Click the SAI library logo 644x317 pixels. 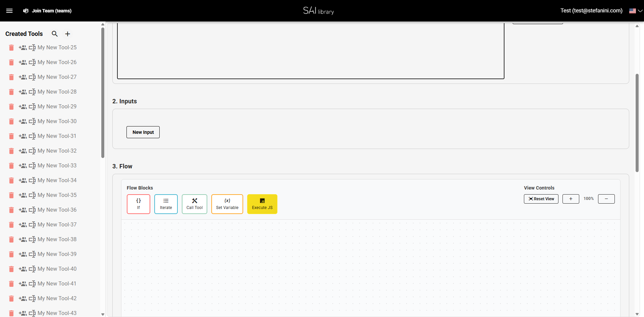[319, 11]
